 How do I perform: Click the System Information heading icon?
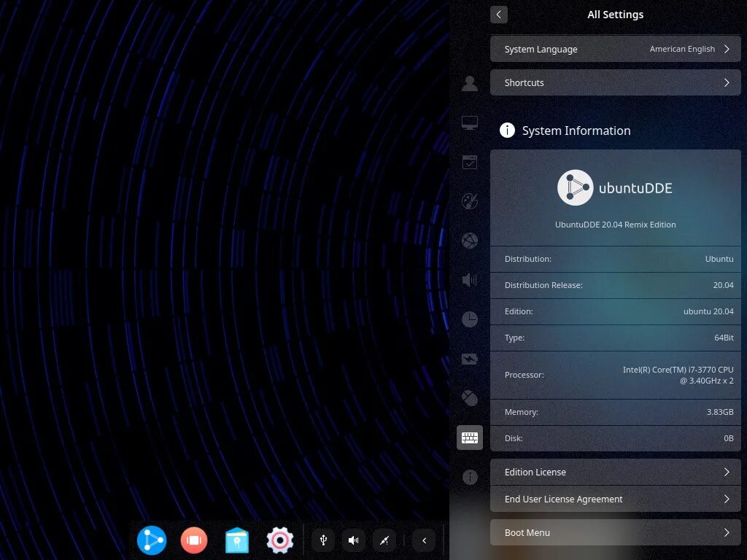tap(507, 130)
